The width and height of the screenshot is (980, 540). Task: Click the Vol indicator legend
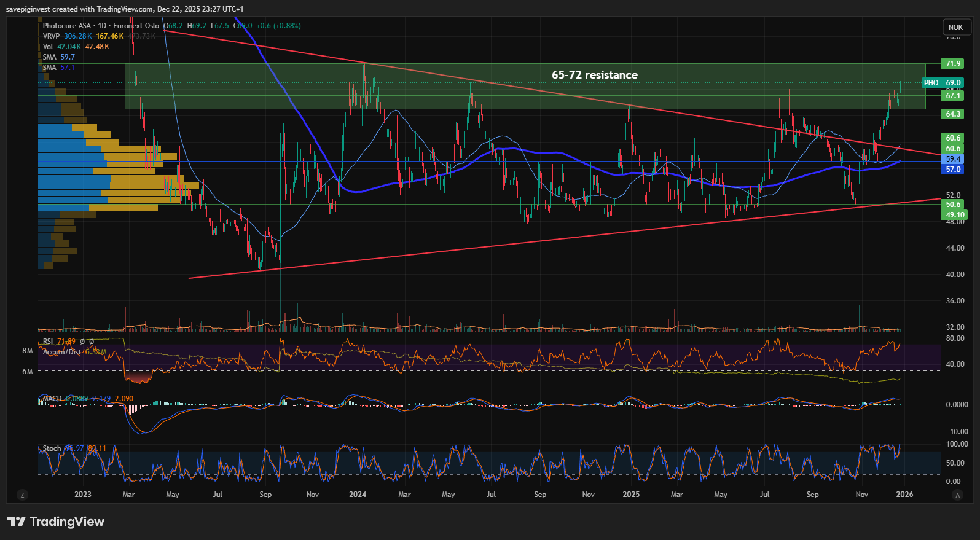(48, 47)
